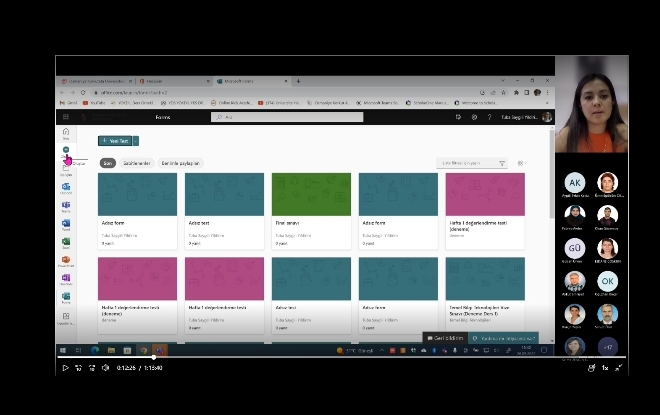Select the Son tab
The width and height of the screenshot is (660, 415).
click(108, 163)
